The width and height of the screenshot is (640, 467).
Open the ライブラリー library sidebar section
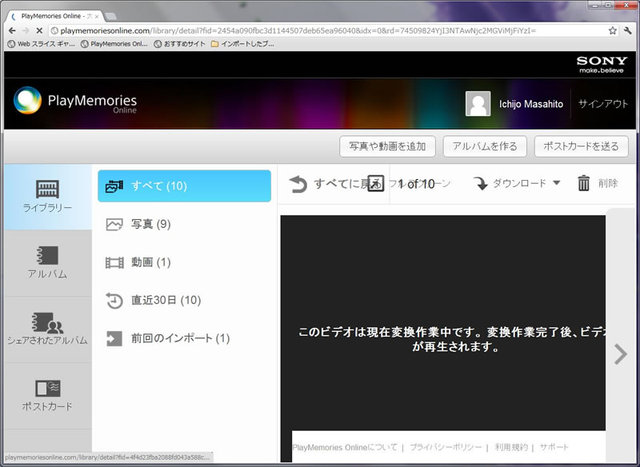pyautogui.click(x=47, y=196)
